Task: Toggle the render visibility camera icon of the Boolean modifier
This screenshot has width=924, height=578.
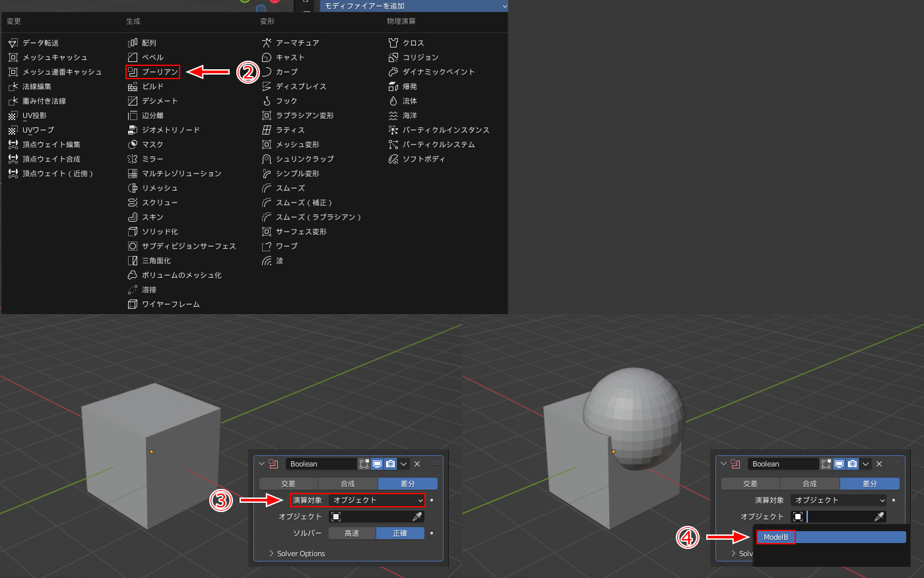Action: [390, 465]
